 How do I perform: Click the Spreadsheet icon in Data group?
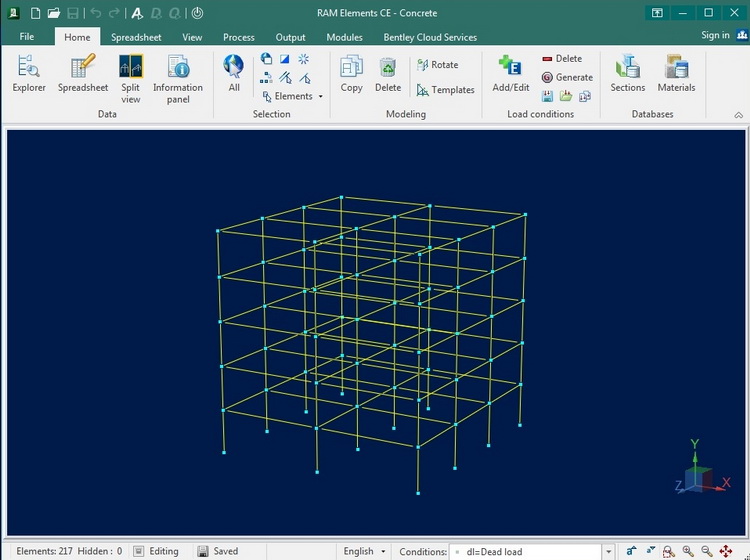pos(83,74)
